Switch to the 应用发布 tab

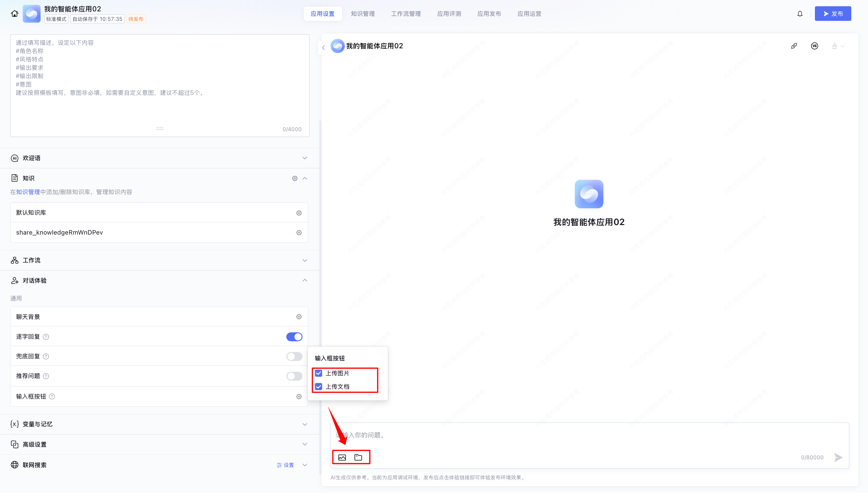tap(489, 13)
